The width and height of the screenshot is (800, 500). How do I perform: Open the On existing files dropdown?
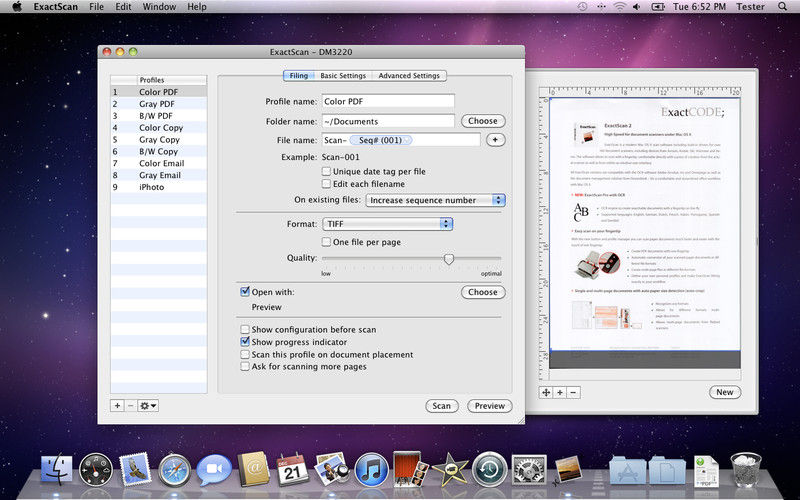(436, 200)
